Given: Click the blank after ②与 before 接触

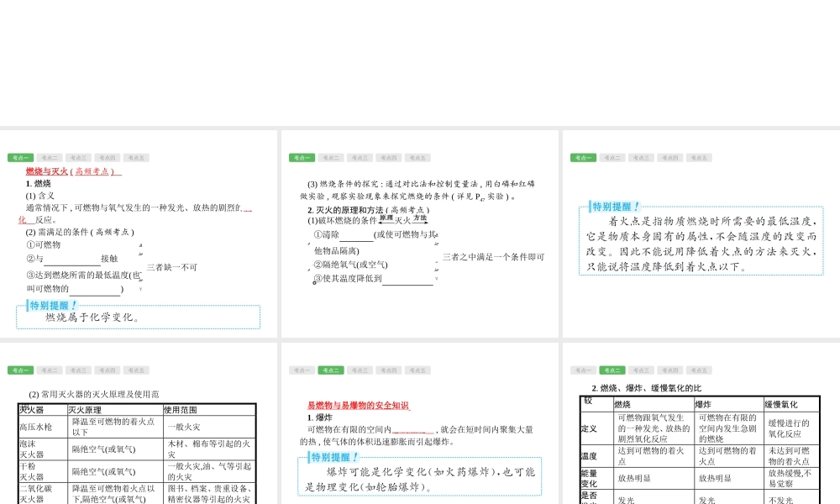Looking at the screenshot, I should 72,260.
